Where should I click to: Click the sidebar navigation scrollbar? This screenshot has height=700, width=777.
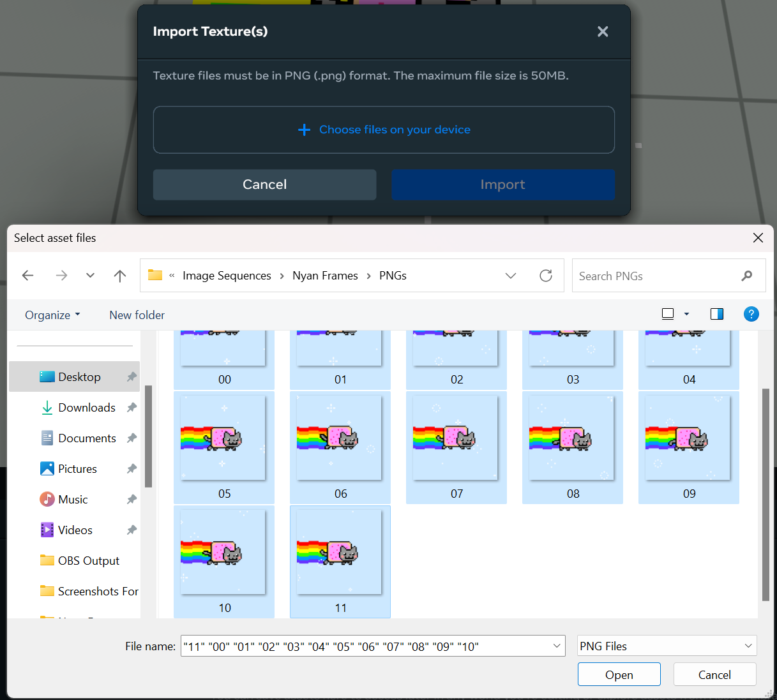click(x=148, y=436)
